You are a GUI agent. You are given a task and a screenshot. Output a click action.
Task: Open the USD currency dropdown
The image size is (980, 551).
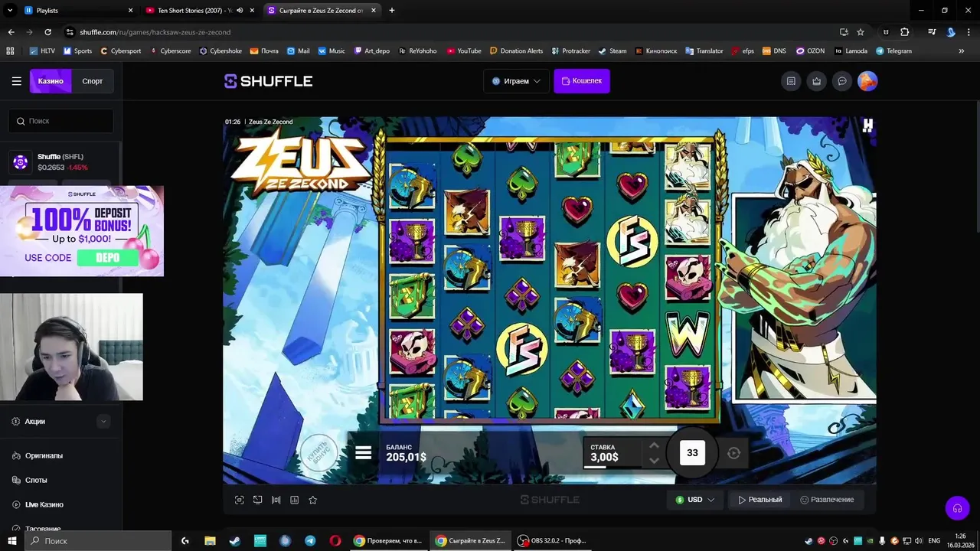coord(695,500)
